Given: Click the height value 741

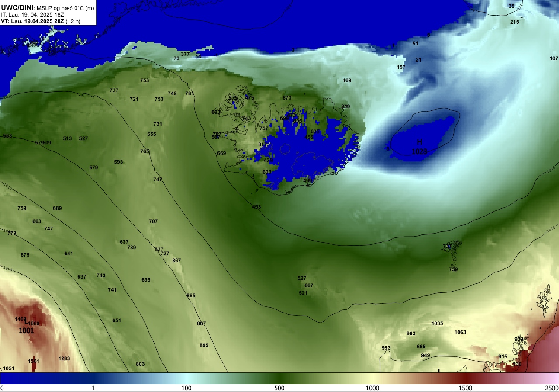Looking at the screenshot, I should [112, 290].
